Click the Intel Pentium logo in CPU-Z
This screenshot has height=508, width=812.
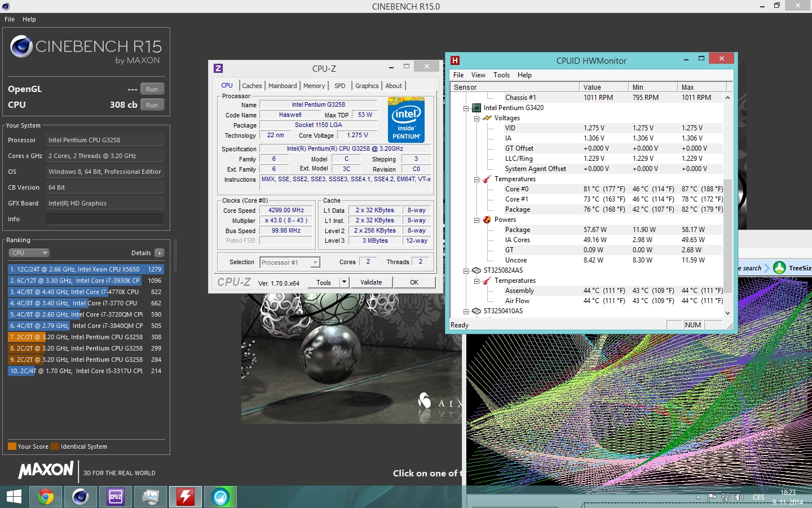click(406, 120)
